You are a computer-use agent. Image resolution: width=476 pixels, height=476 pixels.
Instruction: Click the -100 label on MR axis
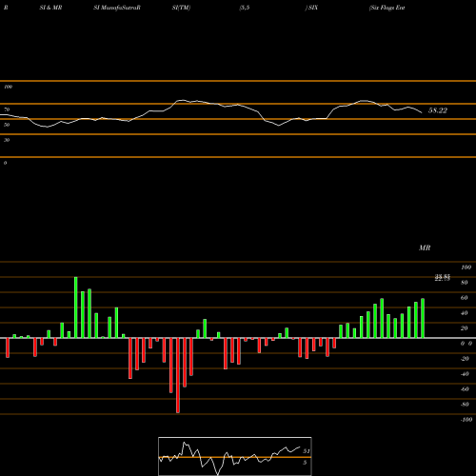tap(466, 420)
